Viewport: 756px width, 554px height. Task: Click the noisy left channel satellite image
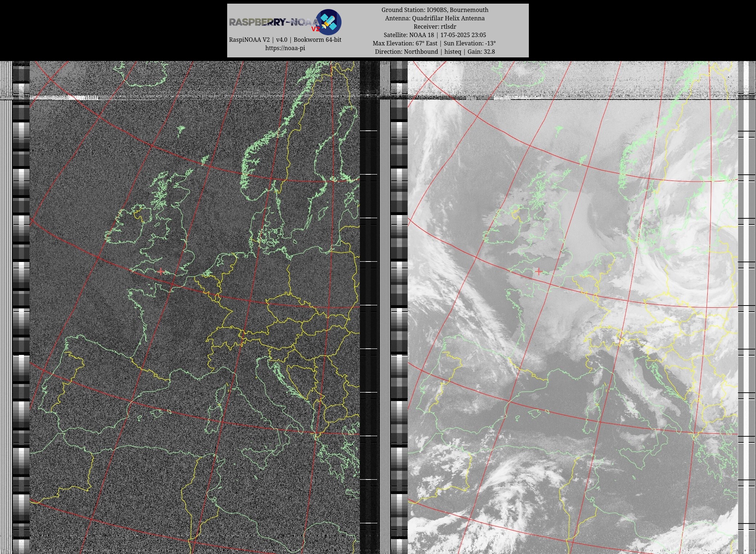194,307
